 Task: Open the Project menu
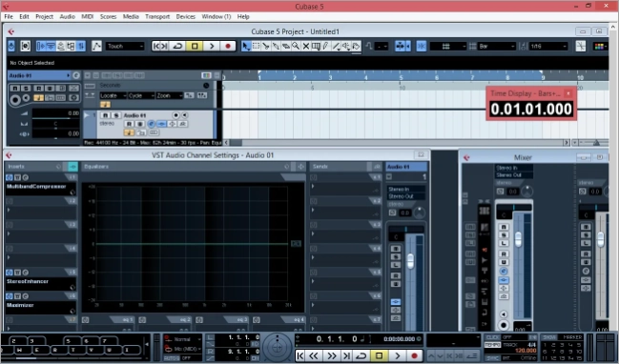coord(44,16)
